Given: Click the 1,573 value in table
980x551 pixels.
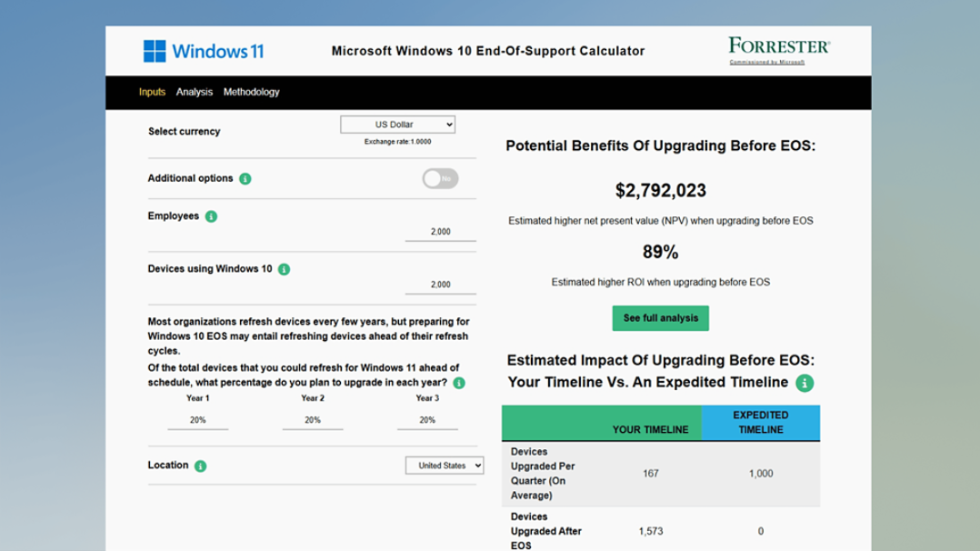Looking at the screenshot, I should click(x=651, y=531).
